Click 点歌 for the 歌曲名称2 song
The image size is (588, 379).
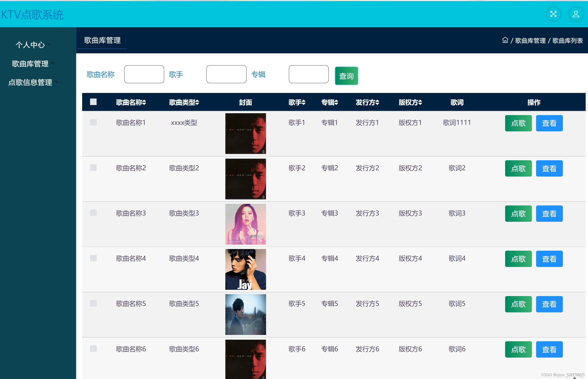(518, 168)
